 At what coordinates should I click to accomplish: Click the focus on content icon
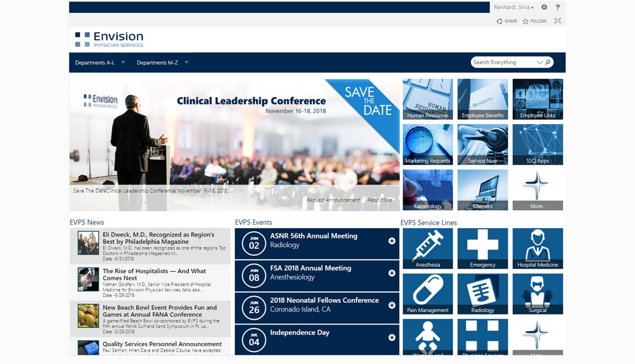pos(558,21)
